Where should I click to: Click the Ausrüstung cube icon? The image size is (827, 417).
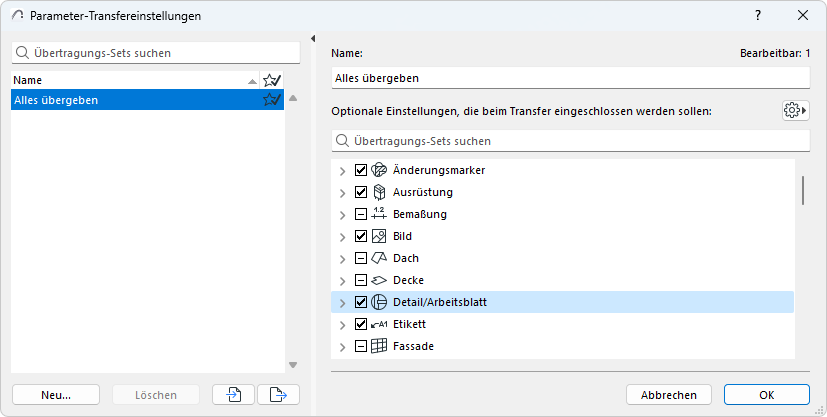[x=379, y=192]
